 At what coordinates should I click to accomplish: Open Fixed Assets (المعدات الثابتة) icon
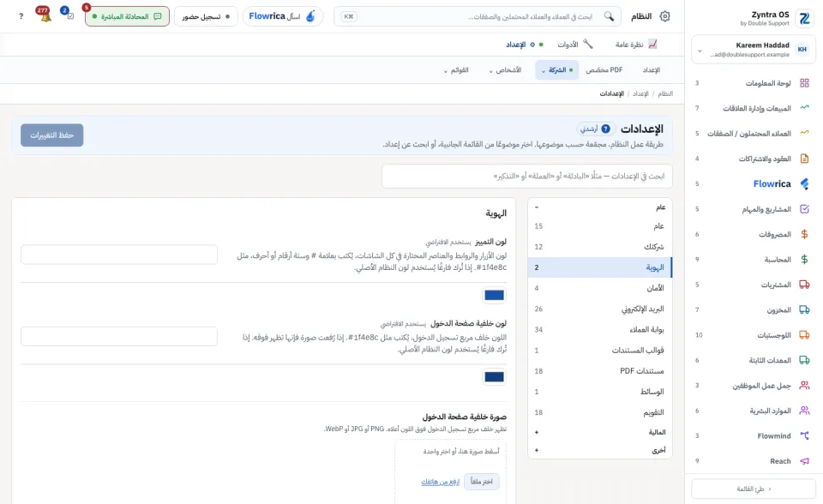[x=804, y=360]
